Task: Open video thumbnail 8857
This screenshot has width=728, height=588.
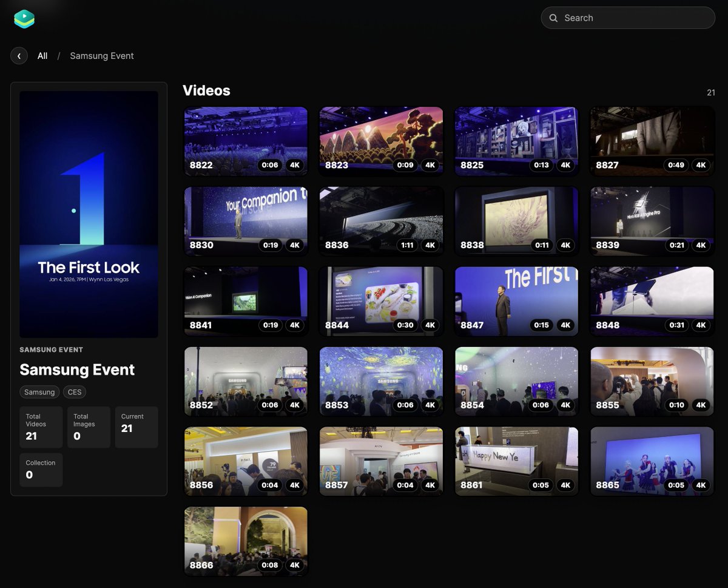Action: click(x=381, y=462)
